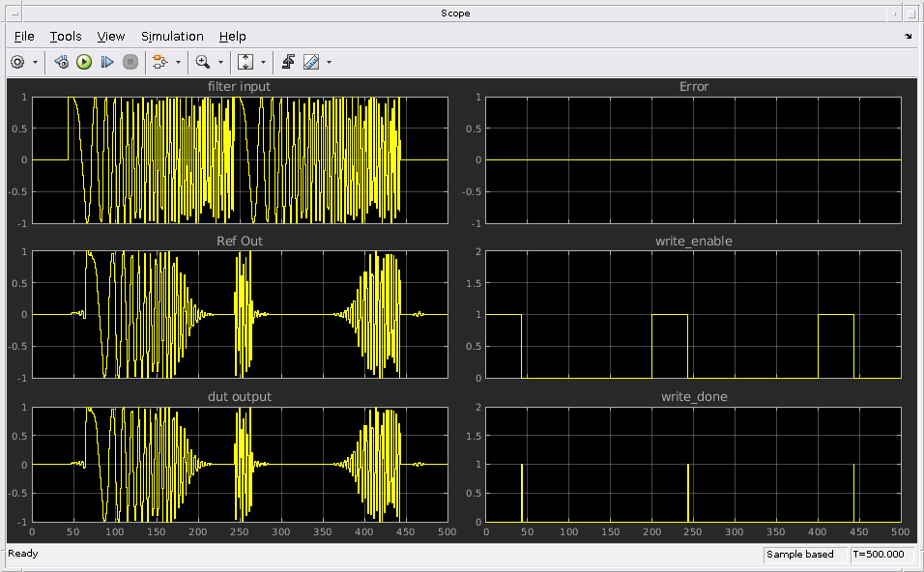Click the Stop simulation button

coord(130,62)
